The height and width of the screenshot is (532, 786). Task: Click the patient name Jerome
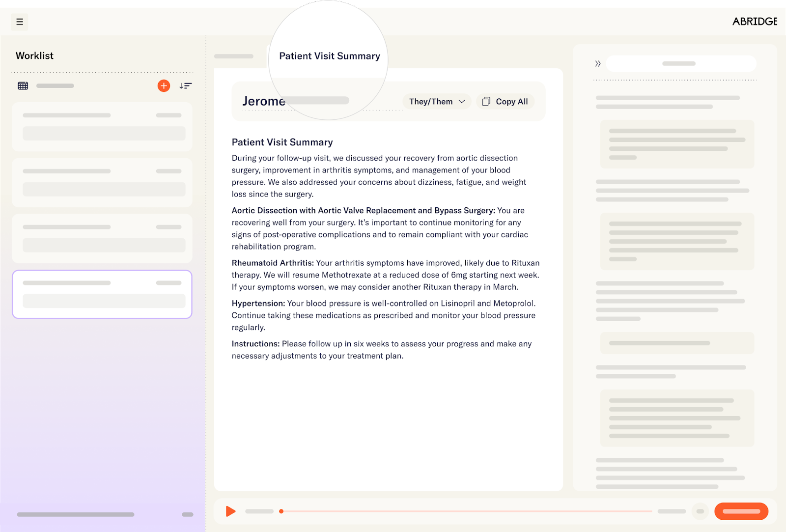pyautogui.click(x=264, y=101)
